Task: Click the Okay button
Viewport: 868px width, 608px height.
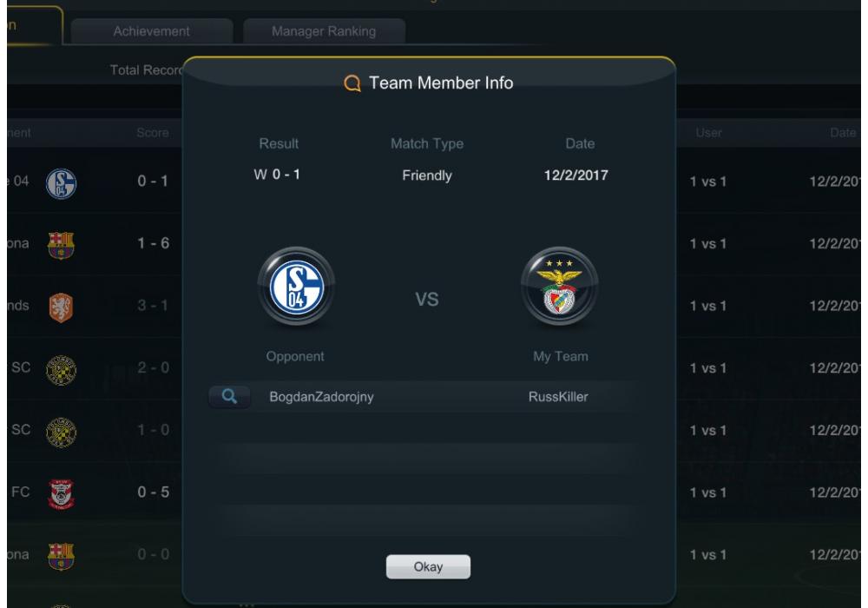Action: coord(428,566)
